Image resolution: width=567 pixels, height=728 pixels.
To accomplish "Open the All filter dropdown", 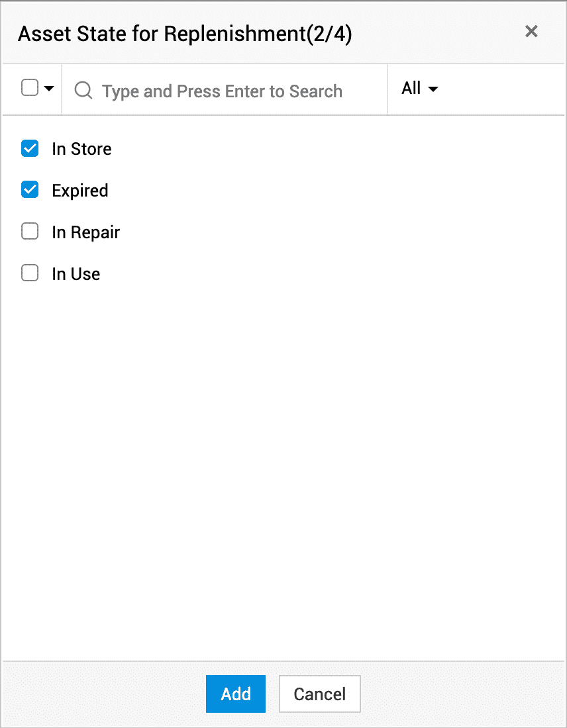I will pos(419,89).
